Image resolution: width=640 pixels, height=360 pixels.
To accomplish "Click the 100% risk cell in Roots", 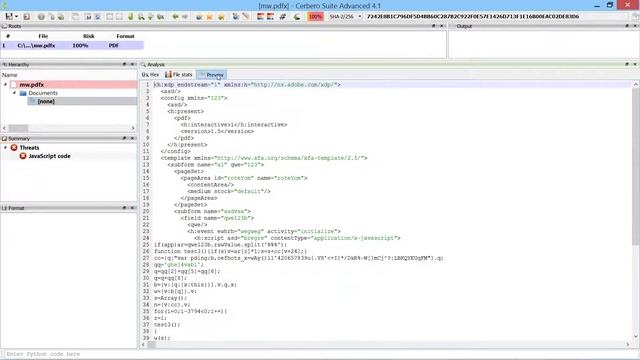I will tap(80, 45).
